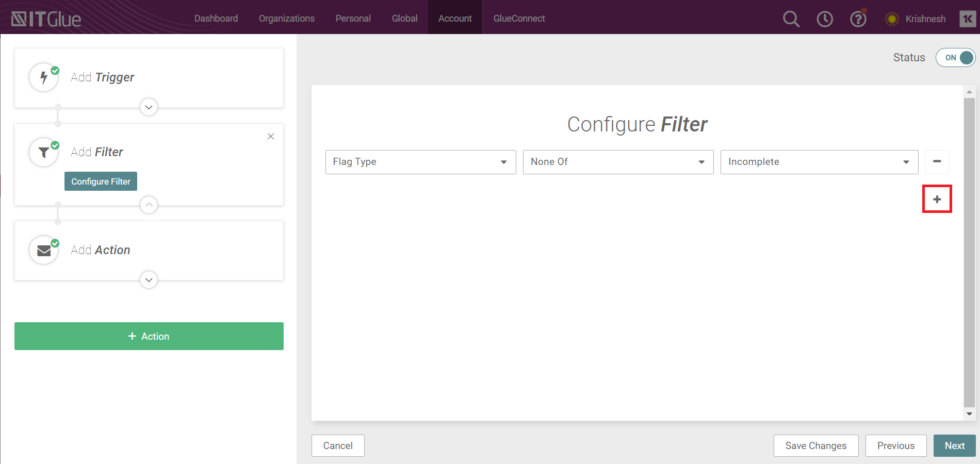Click the Kaseya K icon in the header
Screen dimensions: 980x464
tap(968, 19)
